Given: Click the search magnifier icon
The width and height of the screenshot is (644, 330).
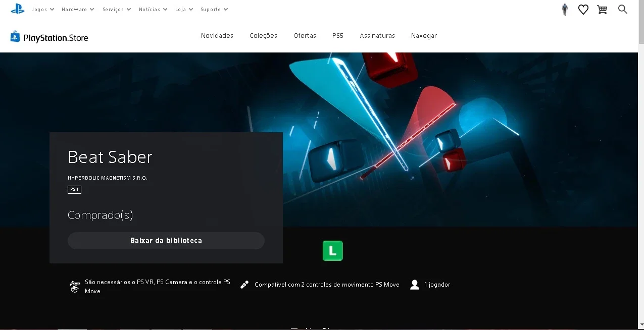Looking at the screenshot, I should 623,9.
